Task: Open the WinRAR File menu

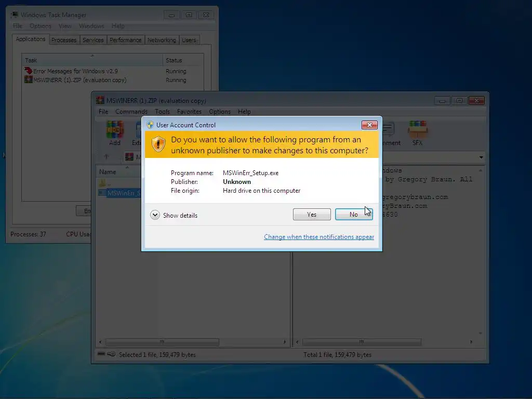Action: 103,112
